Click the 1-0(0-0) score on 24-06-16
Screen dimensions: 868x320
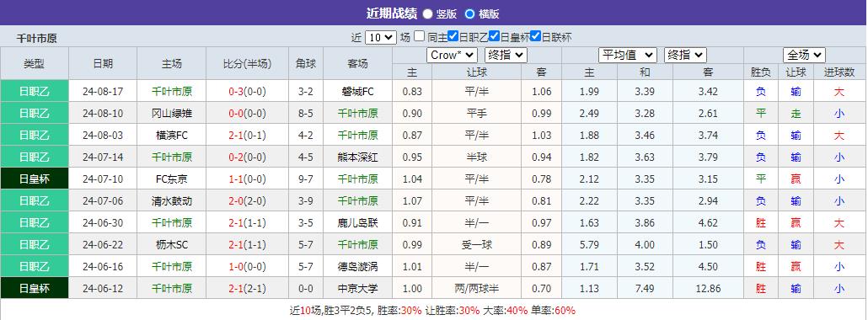coord(248,267)
